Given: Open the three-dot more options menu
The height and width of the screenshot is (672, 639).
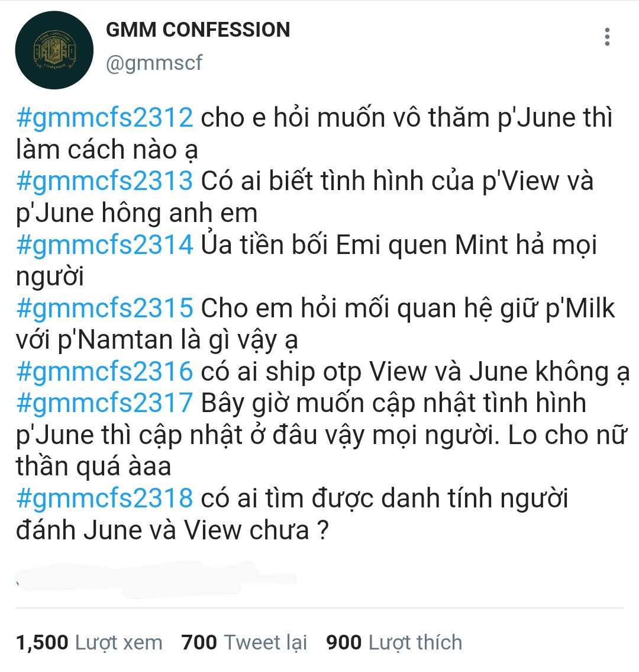Looking at the screenshot, I should (x=607, y=37).
